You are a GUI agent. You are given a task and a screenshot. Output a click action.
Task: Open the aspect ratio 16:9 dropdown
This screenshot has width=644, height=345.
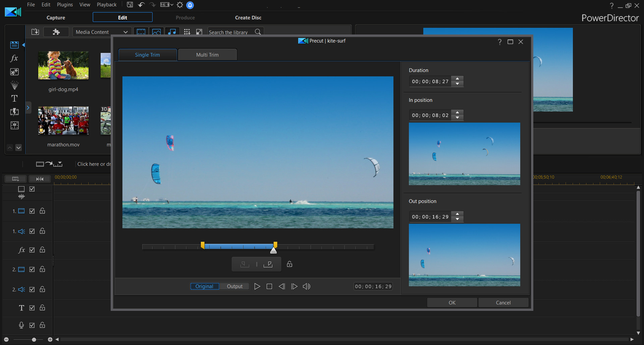[166, 5]
